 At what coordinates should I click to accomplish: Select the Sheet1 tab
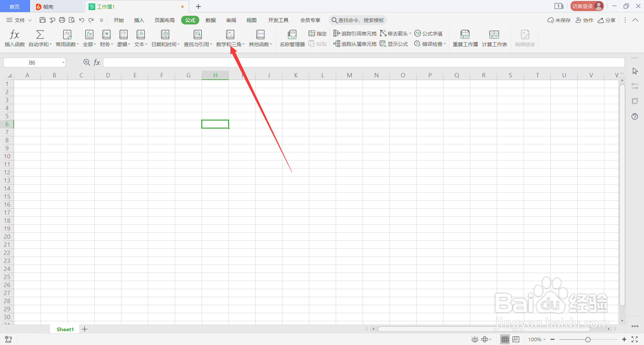pyautogui.click(x=65, y=329)
